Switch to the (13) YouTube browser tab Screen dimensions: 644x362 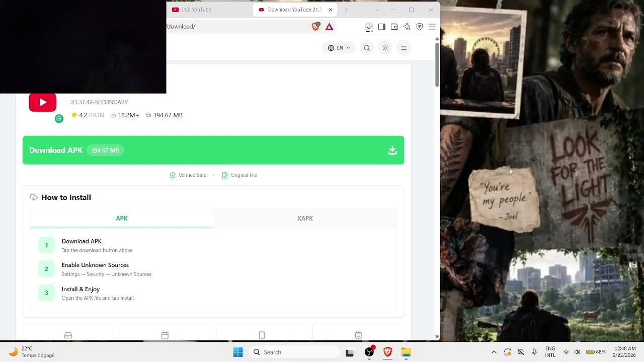point(209,10)
